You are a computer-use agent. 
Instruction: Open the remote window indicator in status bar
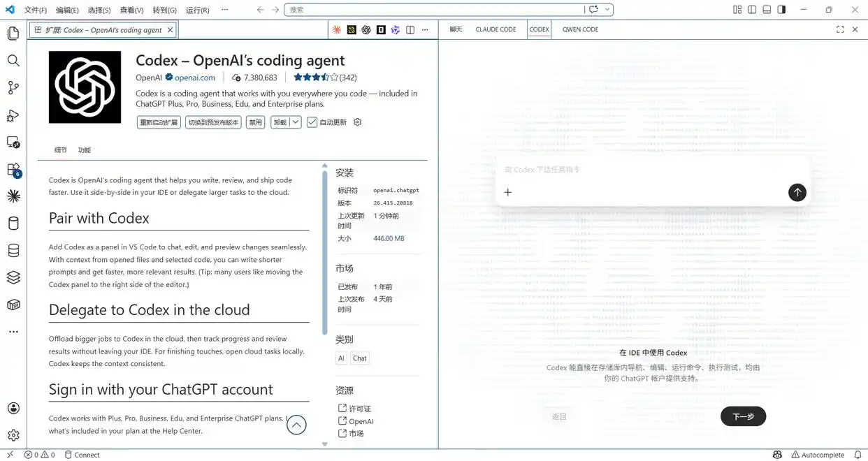point(10,455)
